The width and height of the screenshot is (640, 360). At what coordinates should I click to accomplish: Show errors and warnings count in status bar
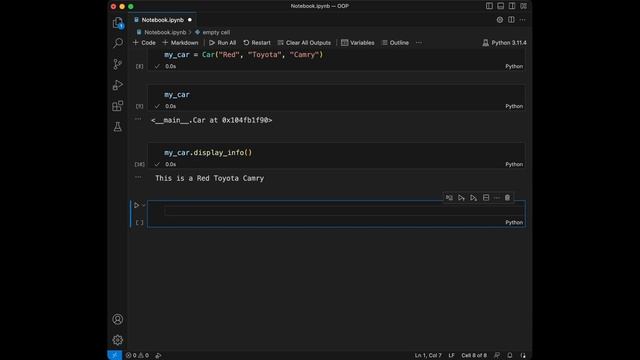tap(137, 355)
